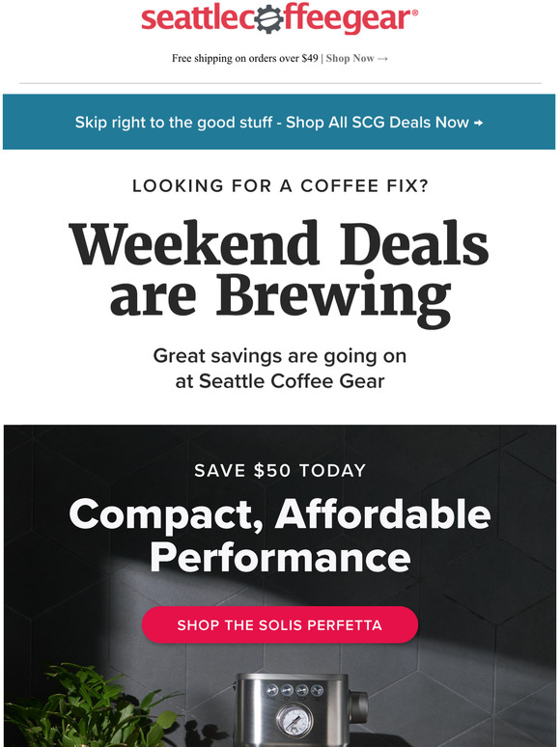The width and height of the screenshot is (560, 747).
Task: Click the Seattle Coffee Gear logo
Action: click(280, 18)
